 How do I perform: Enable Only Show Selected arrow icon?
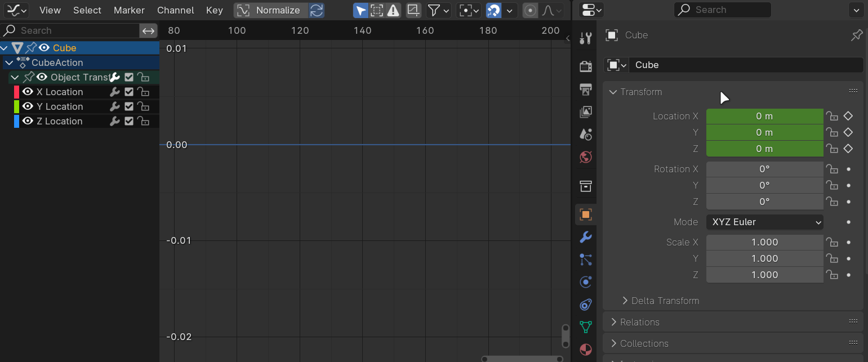point(361,10)
